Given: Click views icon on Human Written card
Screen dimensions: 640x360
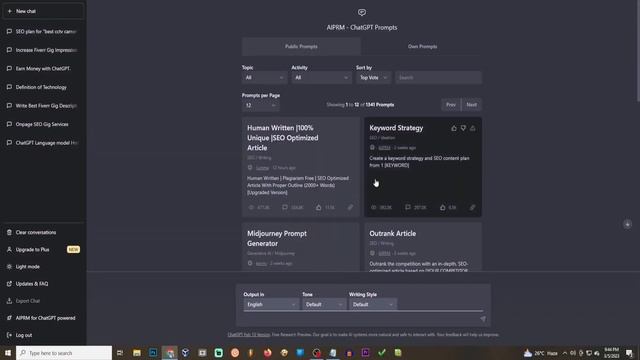Looking at the screenshot, I should [x=251, y=207].
